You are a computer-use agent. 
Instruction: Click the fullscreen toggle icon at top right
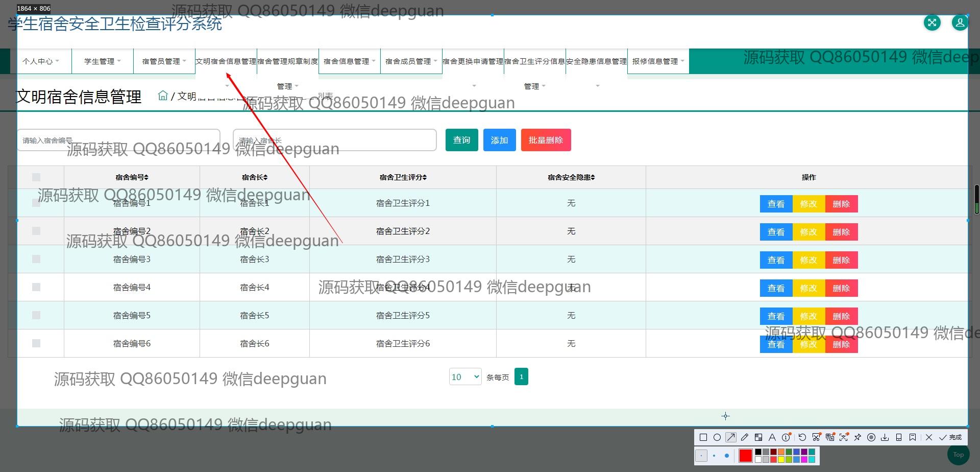(x=932, y=22)
